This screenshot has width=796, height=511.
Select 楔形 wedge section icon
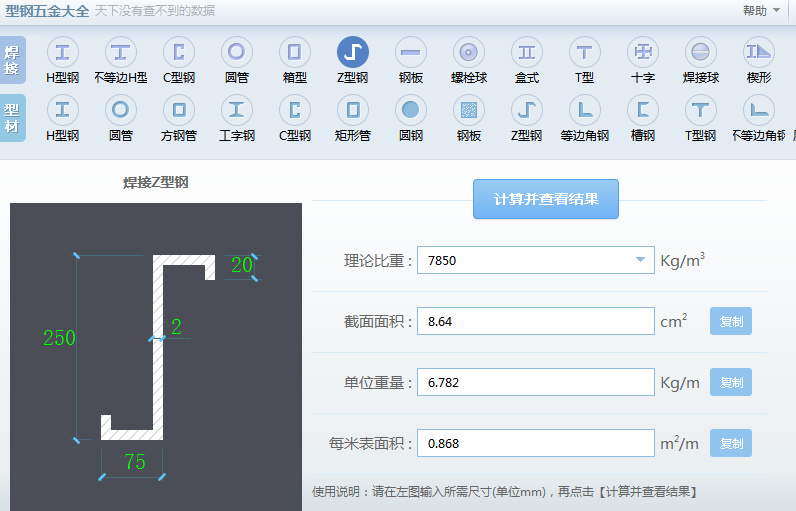click(758, 52)
